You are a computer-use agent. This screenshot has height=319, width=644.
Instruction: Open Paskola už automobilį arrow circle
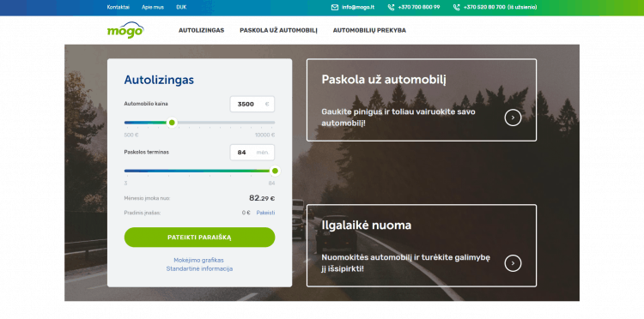tap(513, 117)
